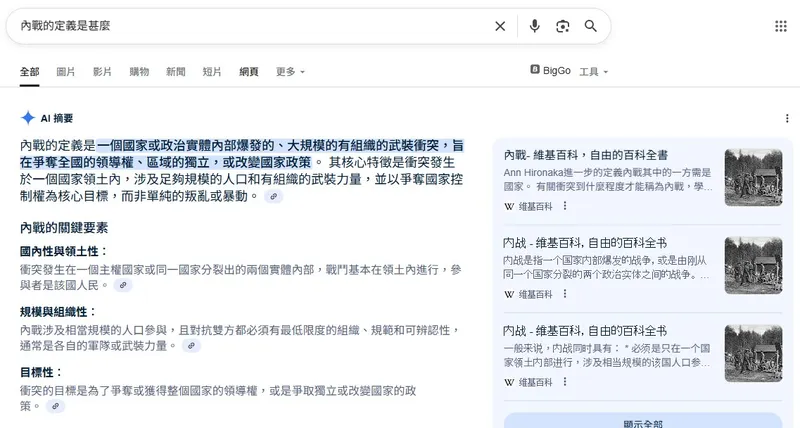
Task: Open three-dot menu for third 内战 result
Action: tap(565, 382)
